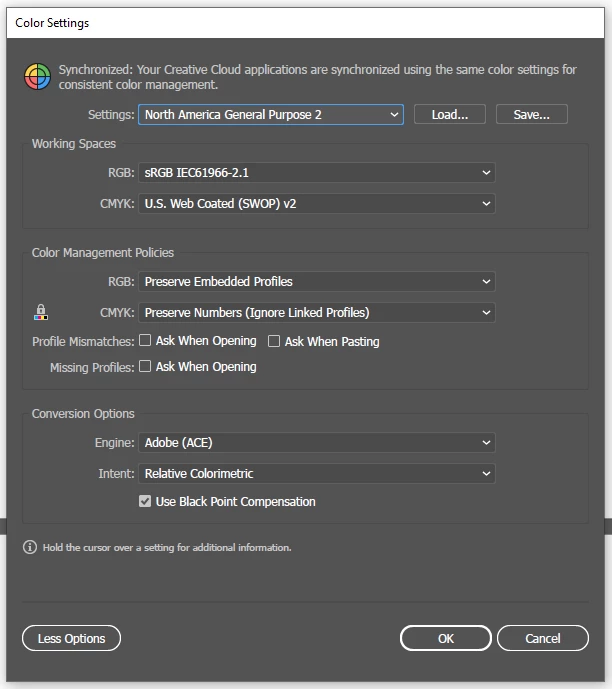Click the Working Spaces section label
The image size is (612, 689).
(x=74, y=144)
